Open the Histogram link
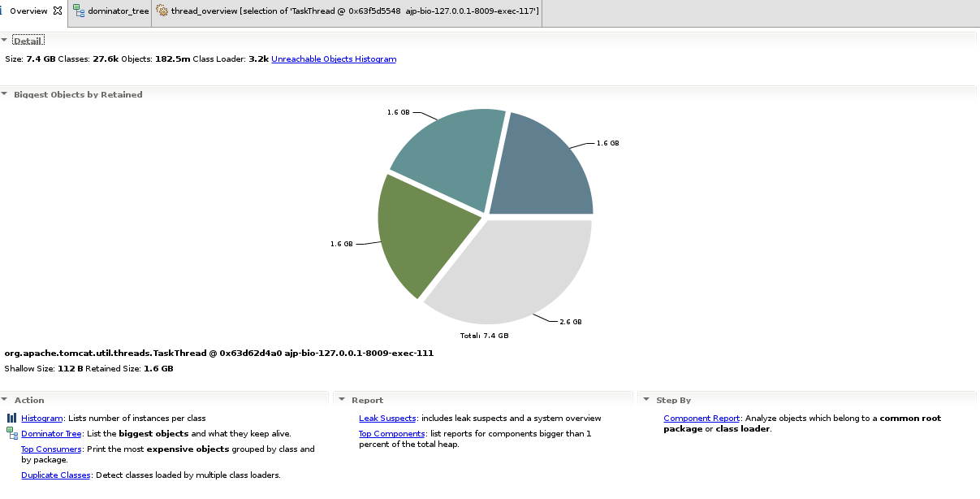This screenshot has width=980, height=499. tap(42, 419)
